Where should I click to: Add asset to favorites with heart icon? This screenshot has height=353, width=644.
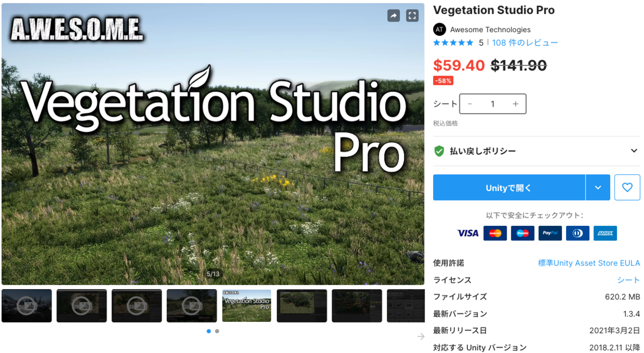coord(627,188)
